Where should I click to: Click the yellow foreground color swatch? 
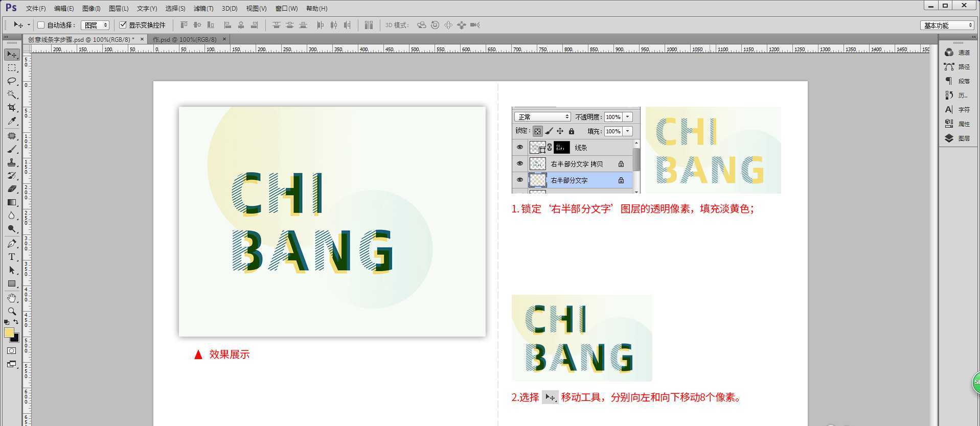coord(9,333)
